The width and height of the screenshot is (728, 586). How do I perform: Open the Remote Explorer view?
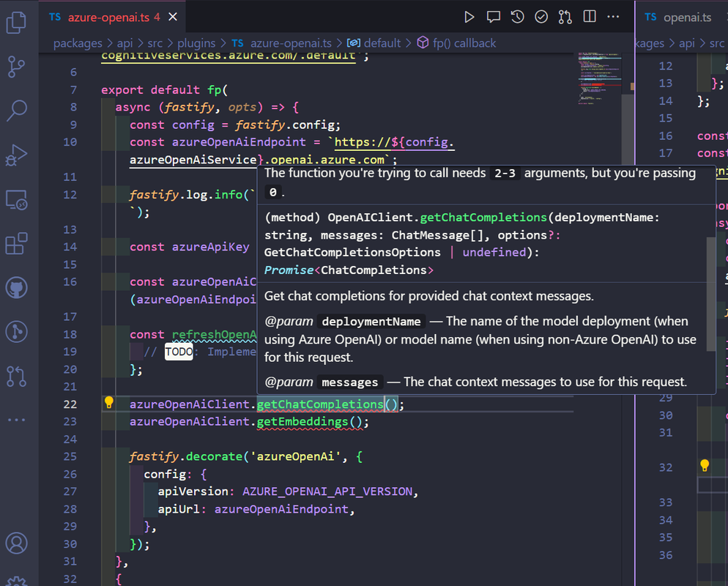coord(16,199)
